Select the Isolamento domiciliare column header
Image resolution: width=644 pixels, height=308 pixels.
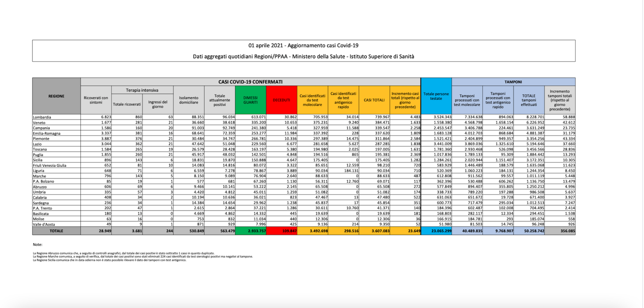pyautogui.click(x=189, y=100)
